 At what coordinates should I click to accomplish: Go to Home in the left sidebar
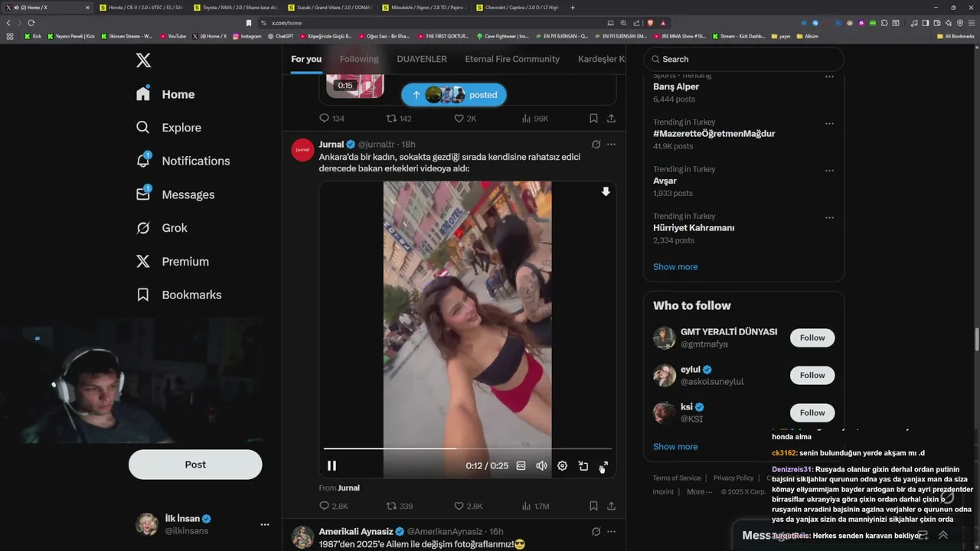165,94
